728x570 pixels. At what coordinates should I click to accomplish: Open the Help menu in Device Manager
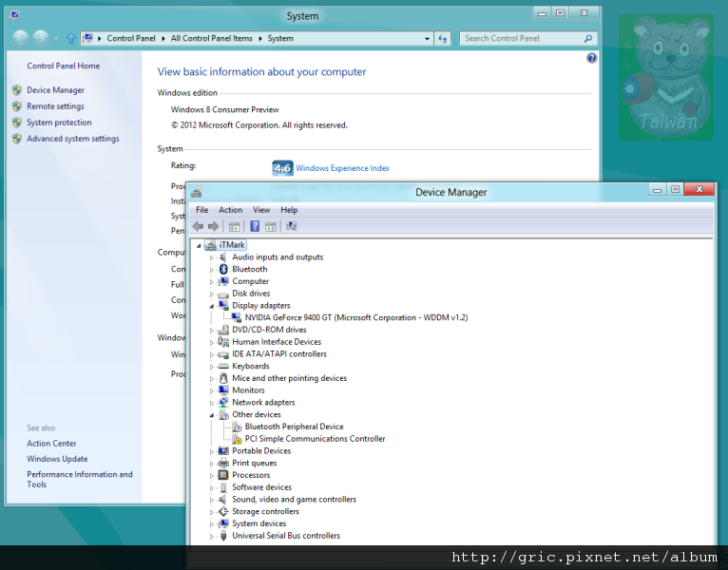click(289, 210)
